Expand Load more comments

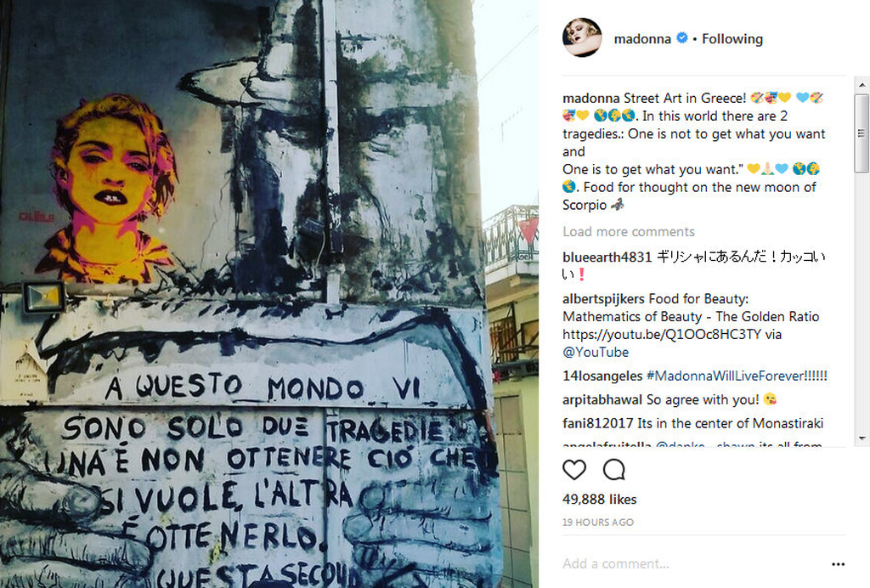[628, 232]
